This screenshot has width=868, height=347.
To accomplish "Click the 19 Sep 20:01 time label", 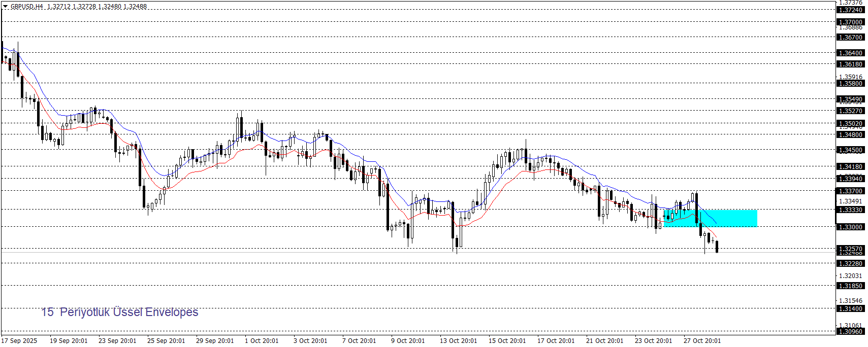I will click(x=69, y=341).
